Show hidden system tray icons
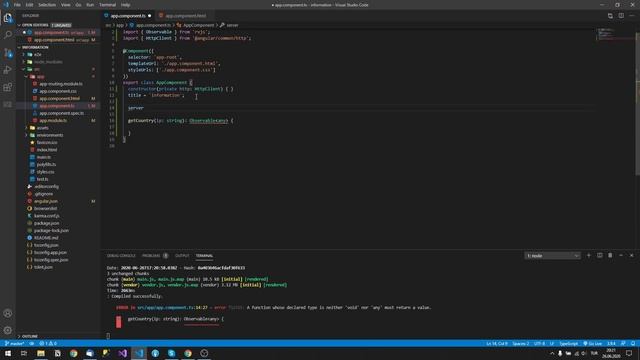Image resolution: width=640 pixels, height=360 pixels. [x=552, y=353]
